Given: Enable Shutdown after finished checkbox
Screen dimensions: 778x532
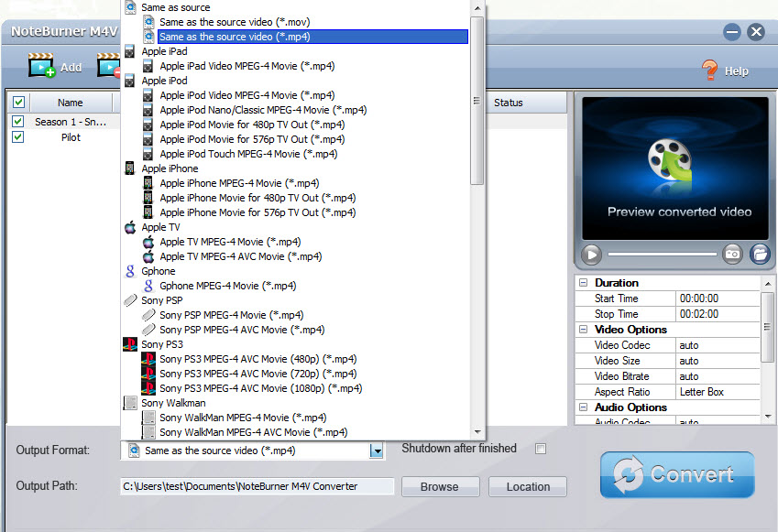Looking at the screenshot, I should click(541, 449).
